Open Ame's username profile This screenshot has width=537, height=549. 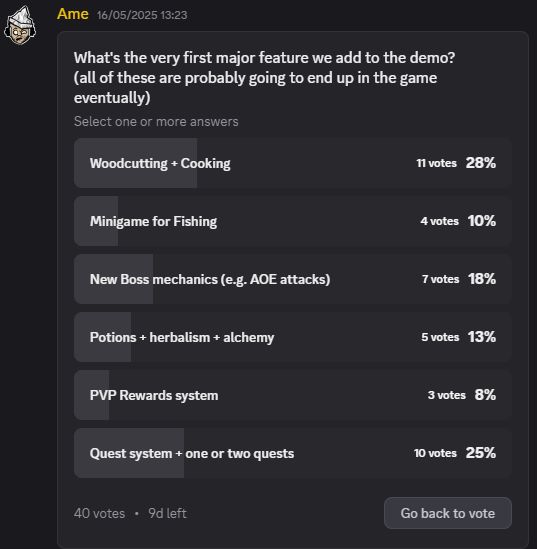click(x=72, y=14)
